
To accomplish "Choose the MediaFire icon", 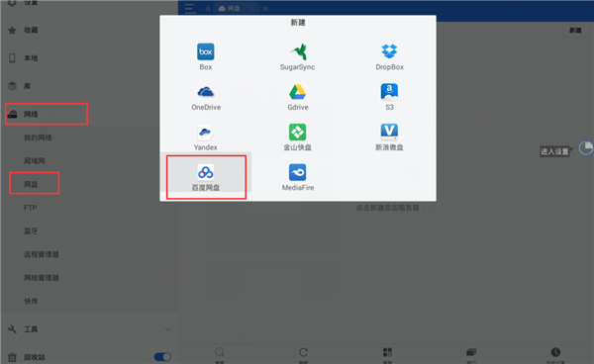I will coord(298,172).
